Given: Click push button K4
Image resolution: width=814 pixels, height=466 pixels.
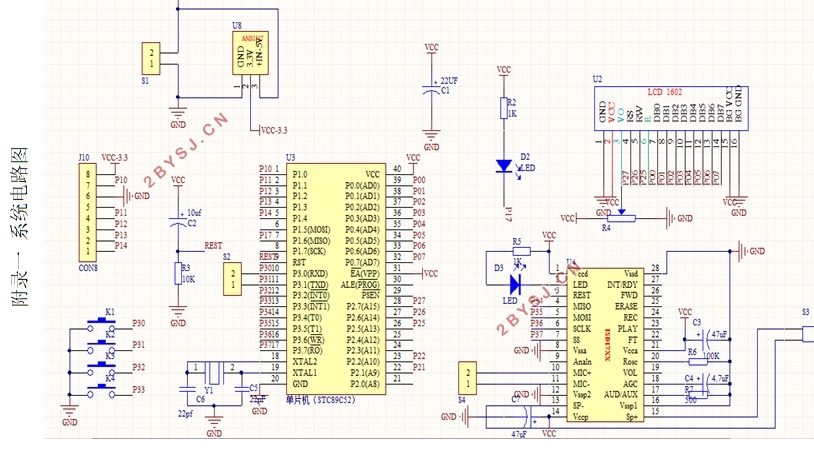Looking at the screenshot, I should 101,391.
